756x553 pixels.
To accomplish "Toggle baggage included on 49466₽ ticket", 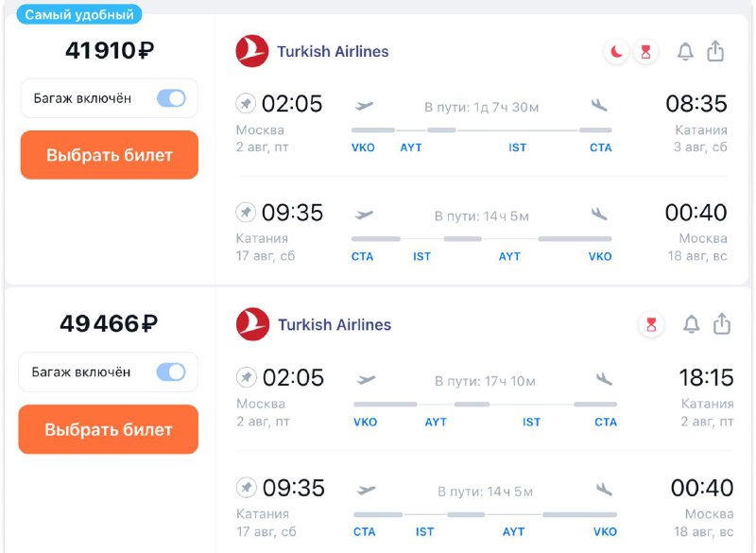I will pyautogui.click(x=171, y=372).
